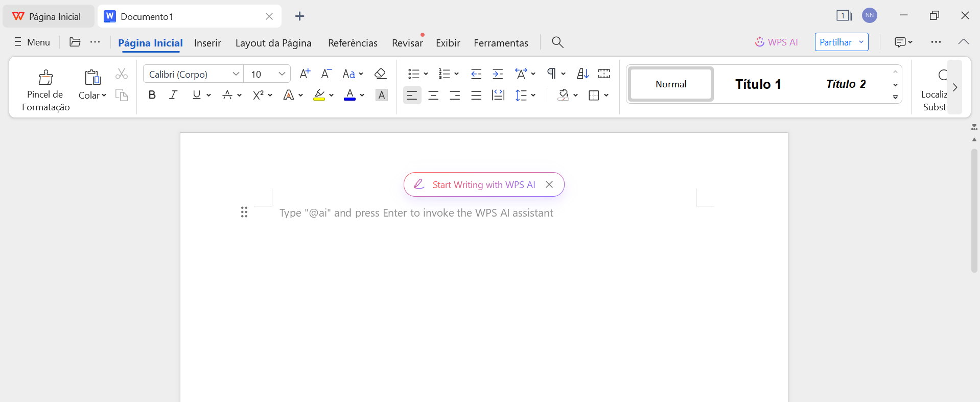Click the Localizar e Substituir search icon
Image resolution: width=980 pixels, height=402 pixels.
(943, 76)
